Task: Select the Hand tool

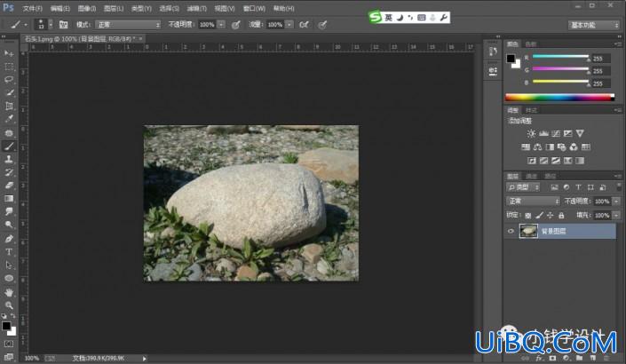Action: click(x=9, y=293)
